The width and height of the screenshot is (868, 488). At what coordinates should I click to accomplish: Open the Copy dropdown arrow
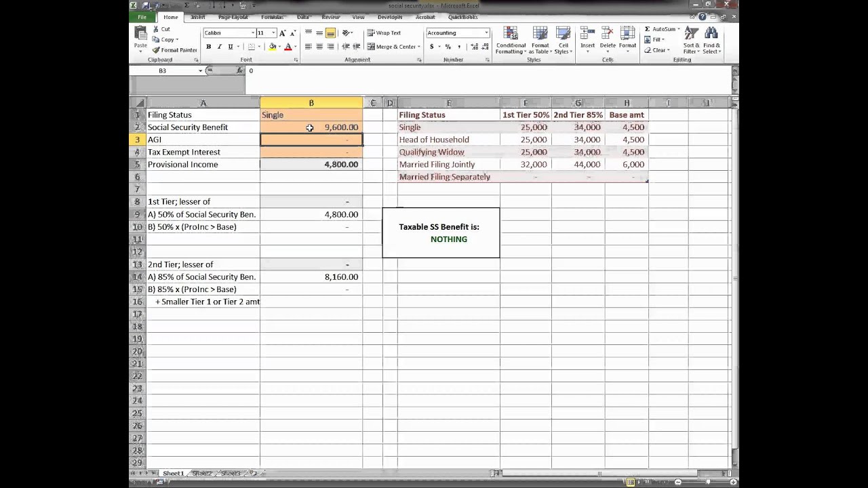tap(176, 39)
